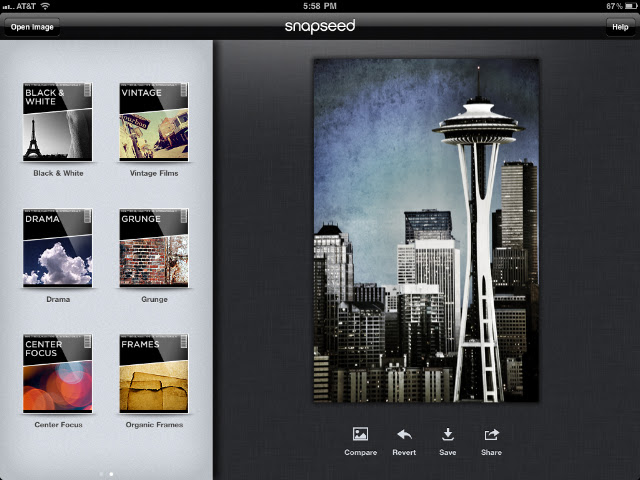
Task: Click the Grunge caption text
Action: point(154,299)
